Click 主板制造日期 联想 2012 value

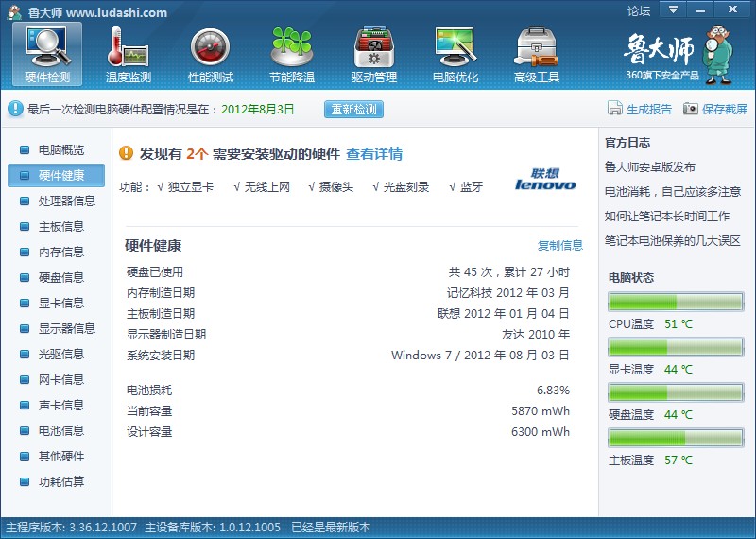click(504, 314)
